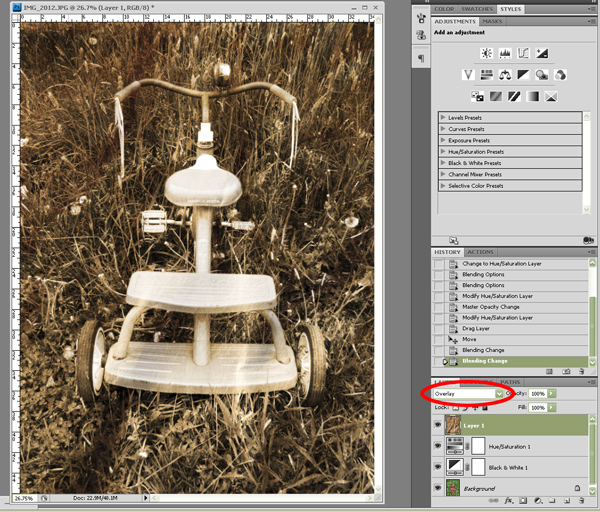Add a Color Balance adjustment
The height and width of the screenshot is (512, 600).
pyautogui.click(x=504, y=75)
